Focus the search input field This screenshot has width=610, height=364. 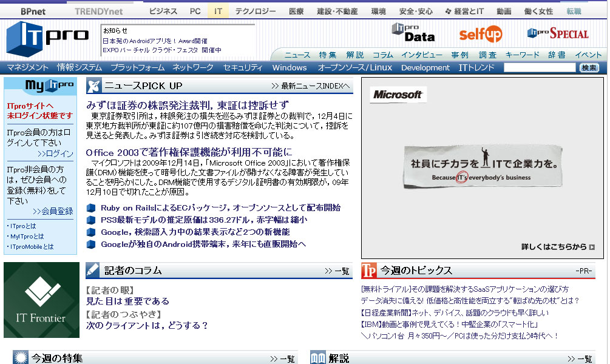539,68
